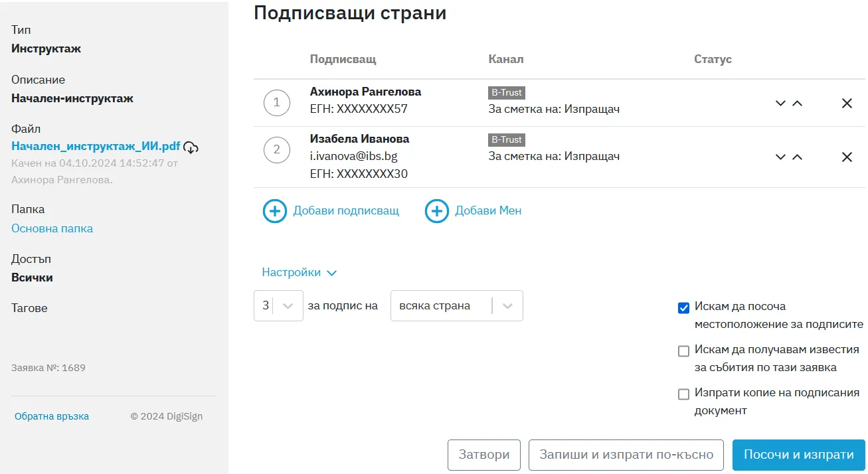Click the Всички access value
Viewport: 868px width, 474px height.
tap(32, 277)
